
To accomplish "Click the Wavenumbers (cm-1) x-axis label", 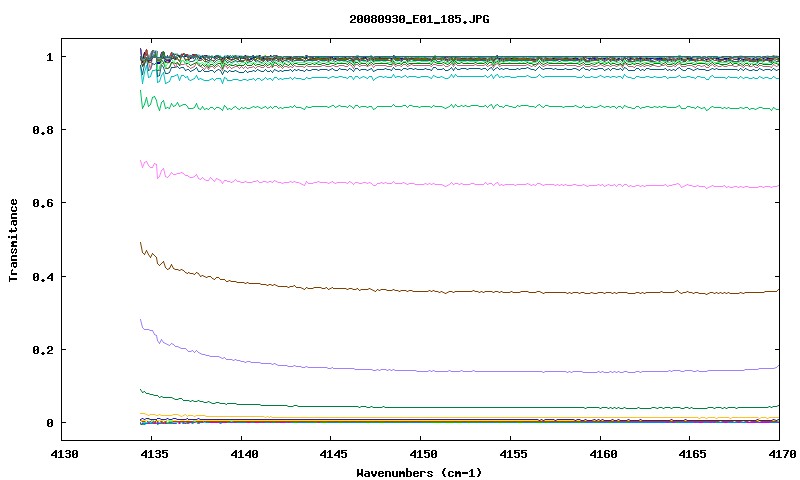I will (419, 472).
